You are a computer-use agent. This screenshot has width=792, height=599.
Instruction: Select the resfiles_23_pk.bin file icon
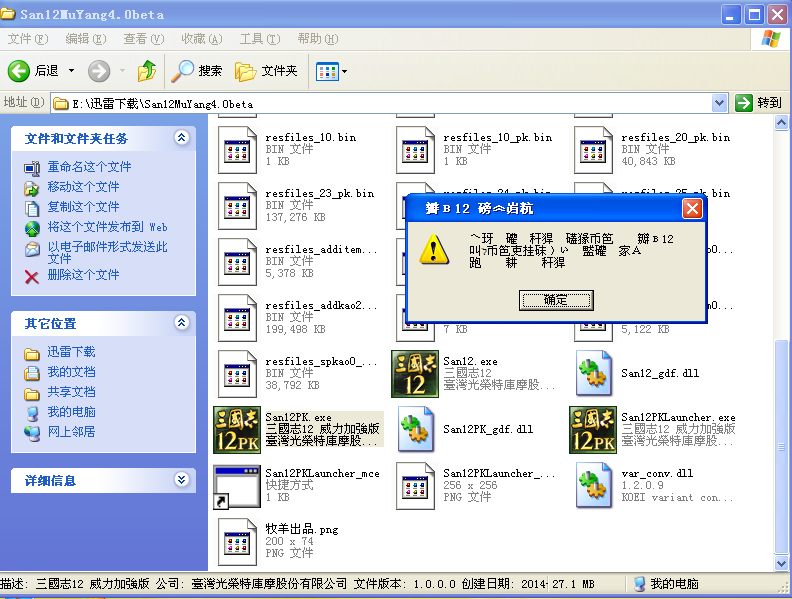click(x=237, y=206)
